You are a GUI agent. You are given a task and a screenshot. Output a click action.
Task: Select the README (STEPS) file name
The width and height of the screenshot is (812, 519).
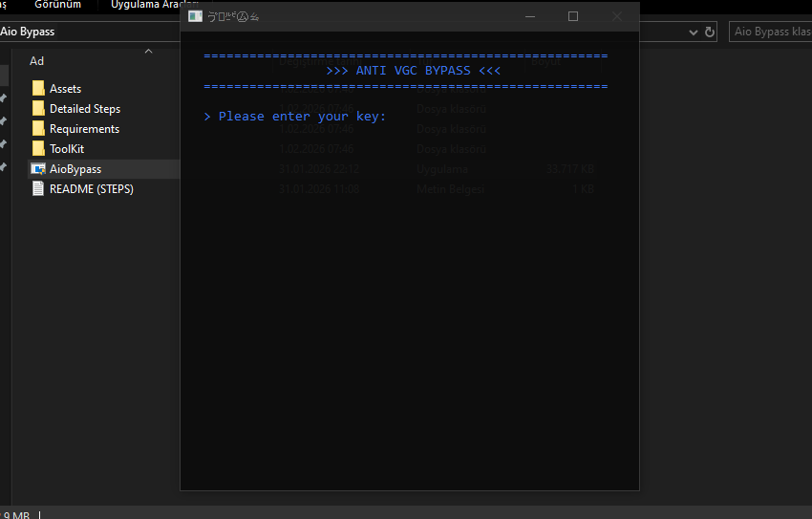[x=92, y=189]
